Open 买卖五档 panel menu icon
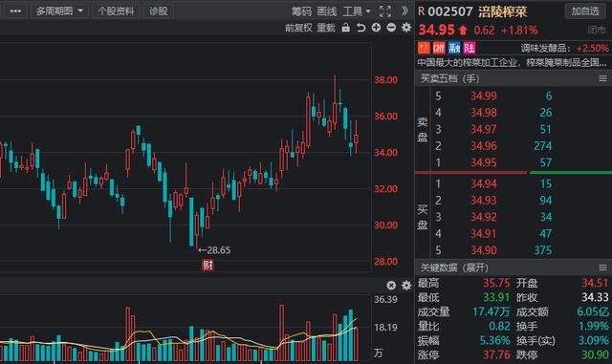Viewport: 612px width, 364px height. (x=602, y=78)
